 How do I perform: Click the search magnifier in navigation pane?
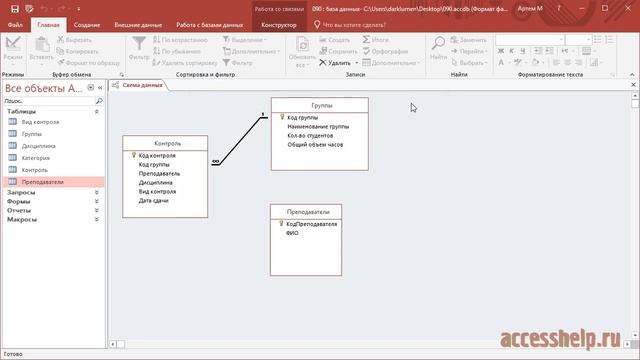click(99, 101)
